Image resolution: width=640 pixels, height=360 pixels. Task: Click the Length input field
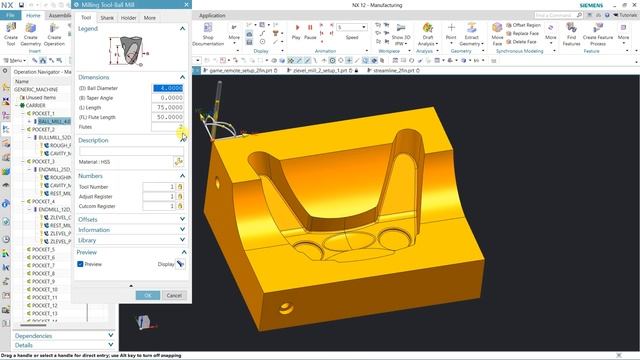pos(168,107)
